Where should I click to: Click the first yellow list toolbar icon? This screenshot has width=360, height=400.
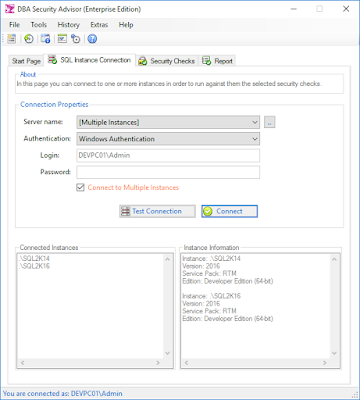(12, 39)
